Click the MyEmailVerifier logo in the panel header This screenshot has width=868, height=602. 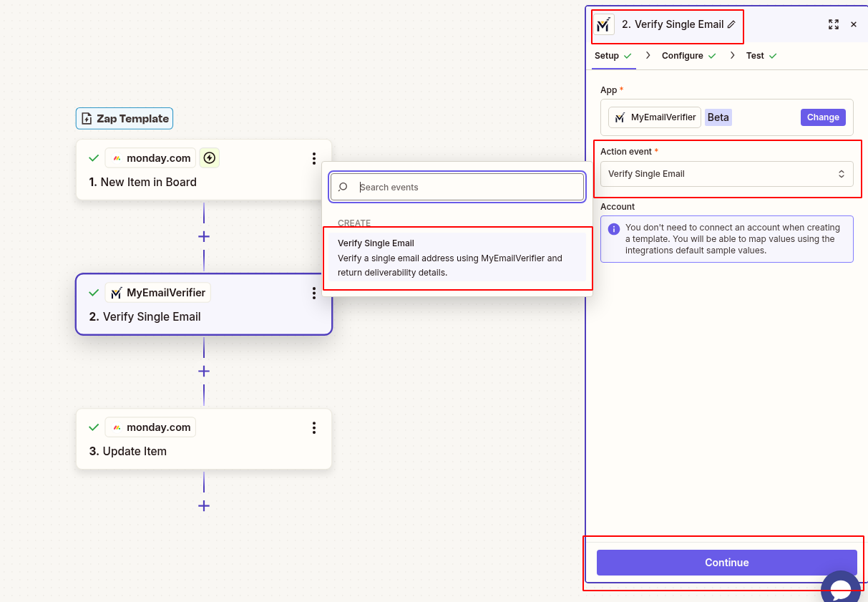click(x=603, y=24)
